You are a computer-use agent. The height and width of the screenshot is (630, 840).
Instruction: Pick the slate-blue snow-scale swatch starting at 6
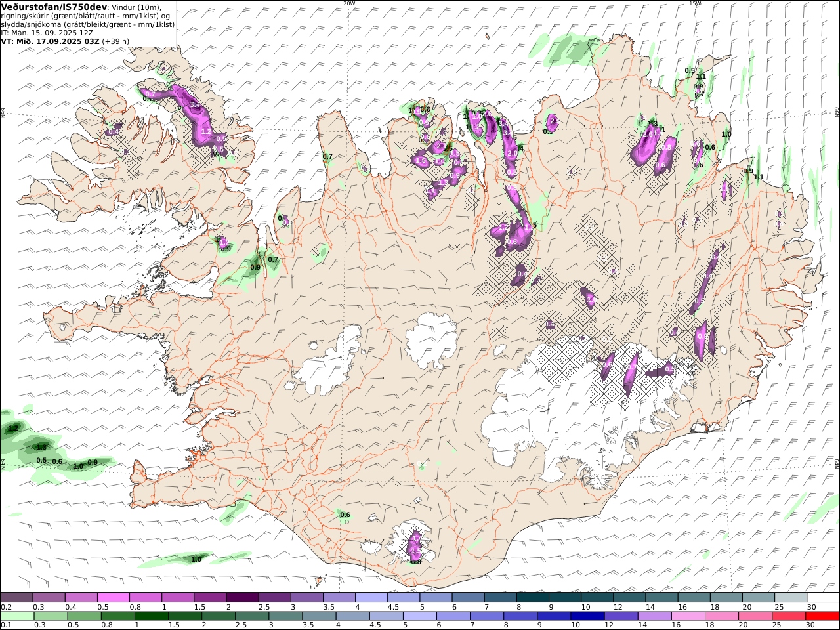pos(468,597)
